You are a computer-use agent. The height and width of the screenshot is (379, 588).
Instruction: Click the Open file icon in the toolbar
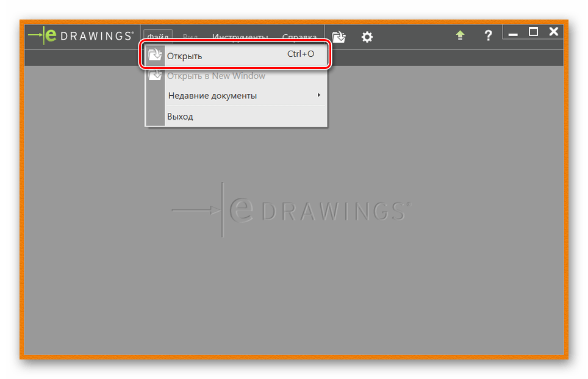[339, 37]
